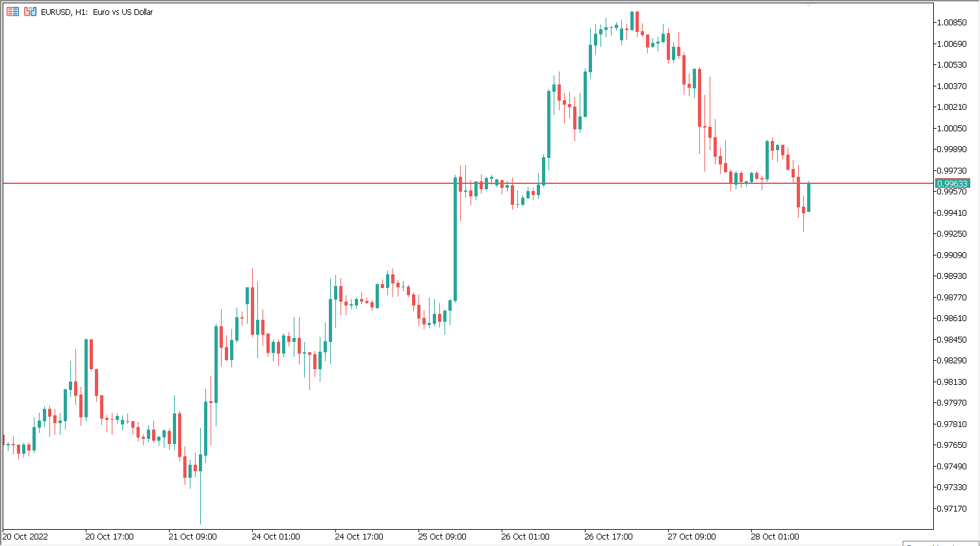This screenshot has height=546, width=980.
Task: Select the current price label 0.99633
Action: point(952,184)
